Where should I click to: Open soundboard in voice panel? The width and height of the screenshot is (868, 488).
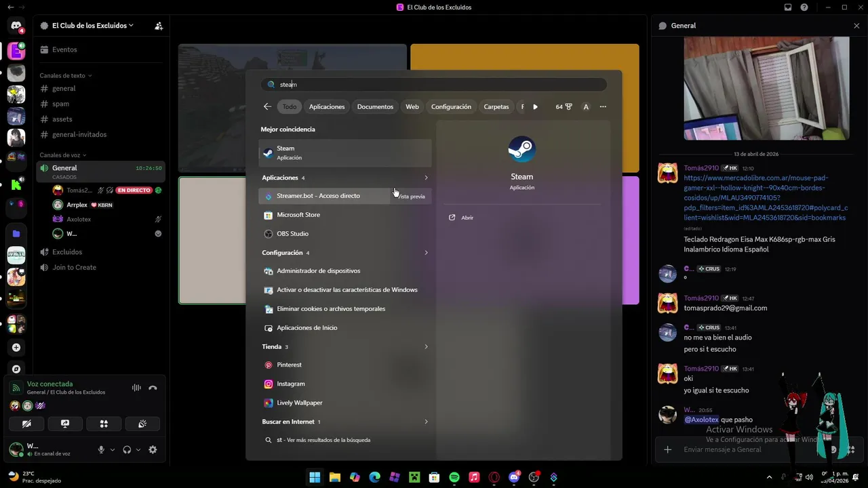142,424
